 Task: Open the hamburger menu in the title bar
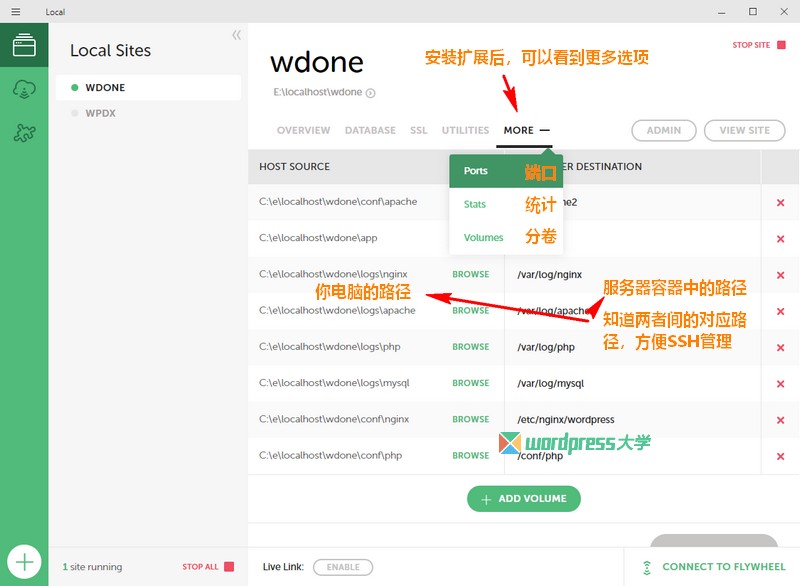click(16, 11)
